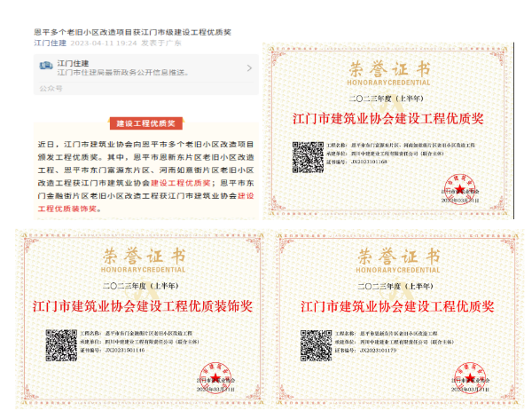This screenshot has width=532, height=419.
Task: Click 承建单位 line on the 优质装饰奖 certificate
Action: (x=139, y=342)
